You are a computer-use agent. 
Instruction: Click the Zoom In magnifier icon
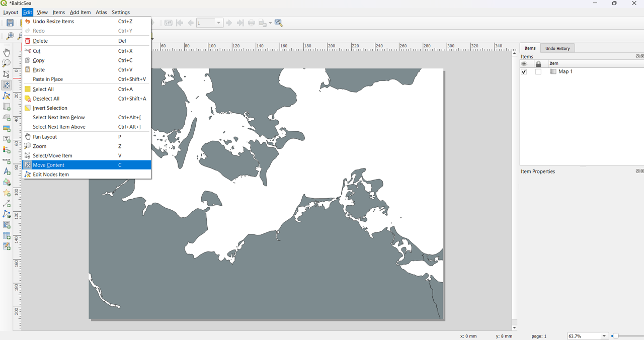10,36
